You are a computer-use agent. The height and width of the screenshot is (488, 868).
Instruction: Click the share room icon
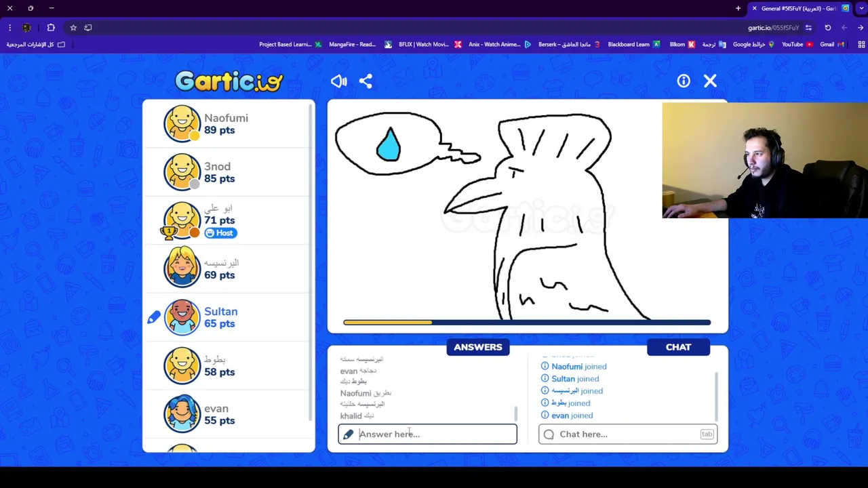tap(366, 81)
